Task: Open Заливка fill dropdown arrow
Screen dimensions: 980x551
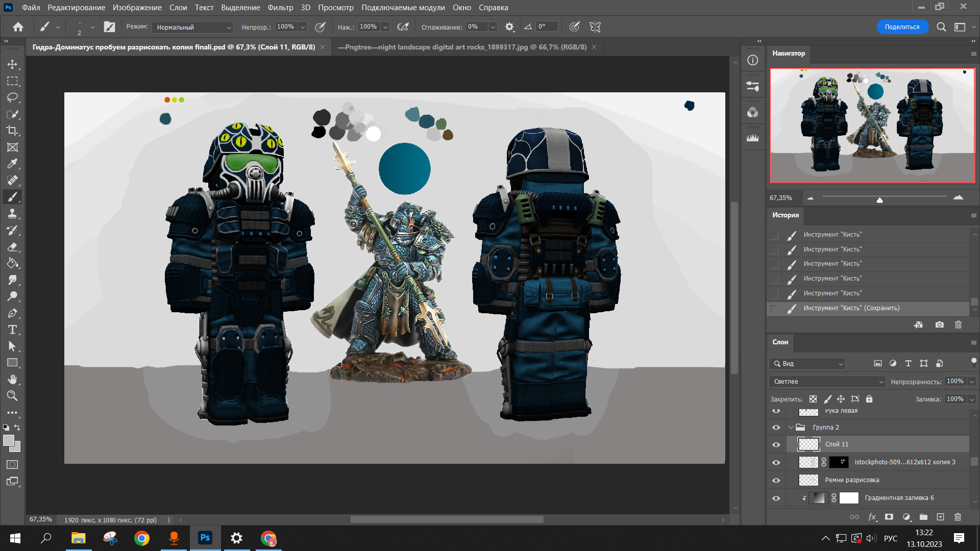Action: (x=972, y=399)
